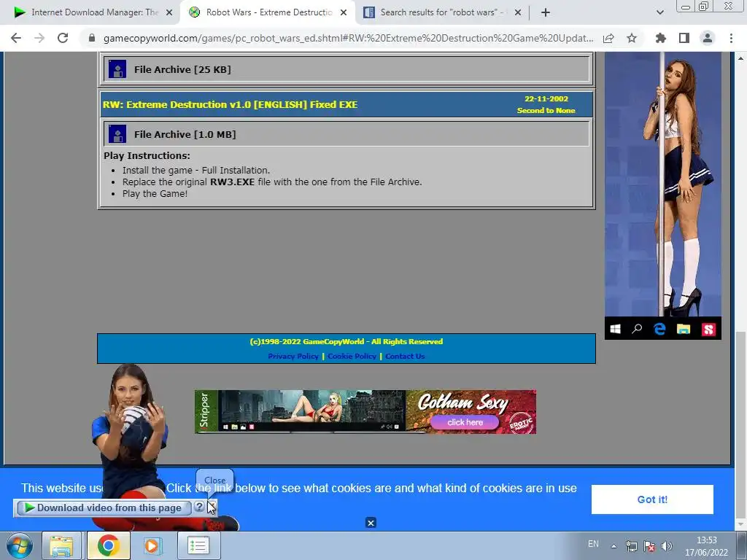The image size is (747, 560).
Task: Click the floppy icon beside File Archive [25 KB]
Action: 117,69
